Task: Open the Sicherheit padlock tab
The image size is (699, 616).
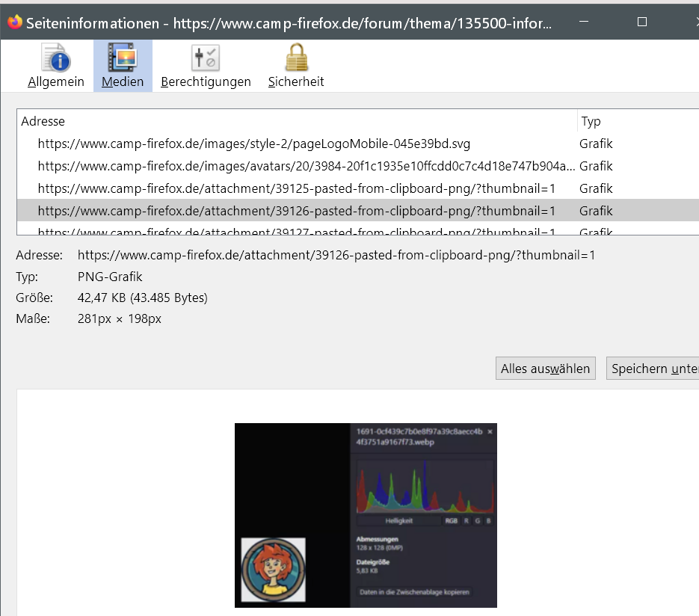Action: 296,66
